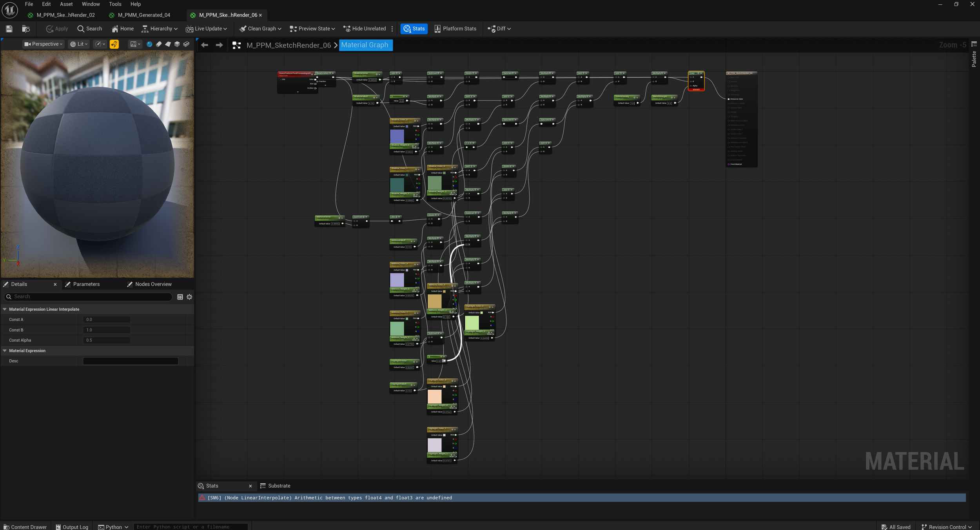Open the Lit view mode dropdown
980x530 pixels.
[79, 44]
